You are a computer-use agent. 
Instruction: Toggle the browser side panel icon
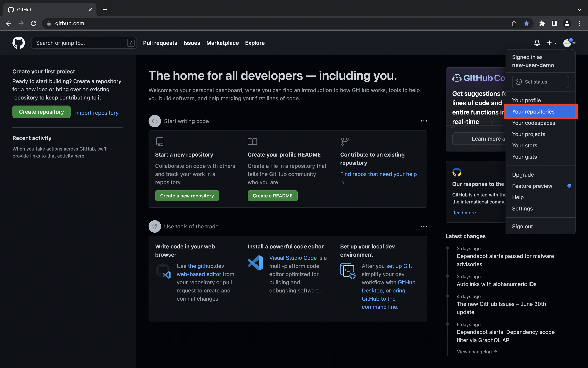click(555, 23)
